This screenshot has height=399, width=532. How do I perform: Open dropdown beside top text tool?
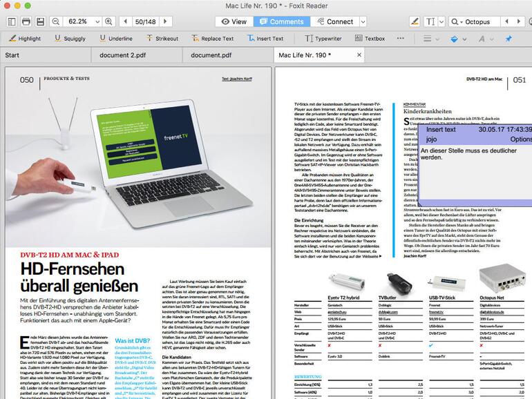tap(441, 21)
